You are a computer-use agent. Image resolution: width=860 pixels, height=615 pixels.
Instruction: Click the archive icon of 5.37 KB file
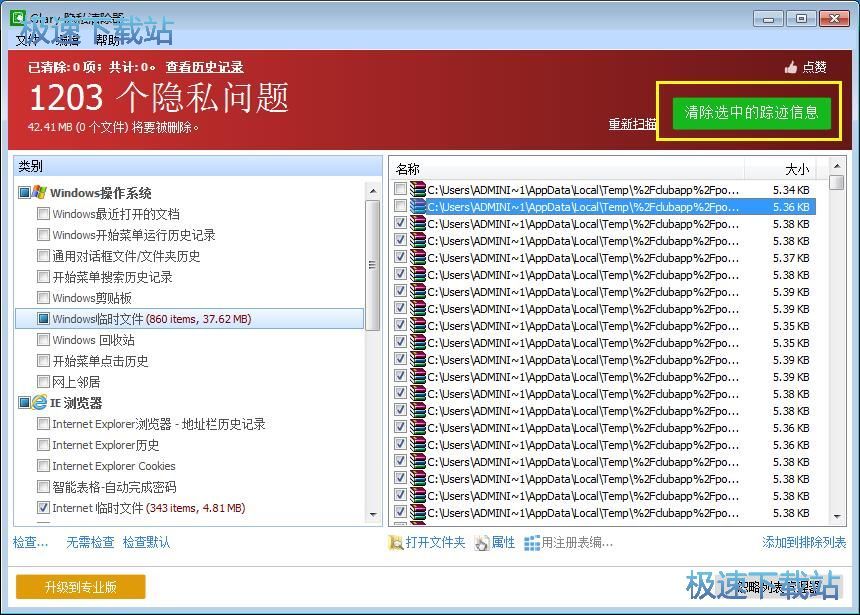(x=417, y=257)
